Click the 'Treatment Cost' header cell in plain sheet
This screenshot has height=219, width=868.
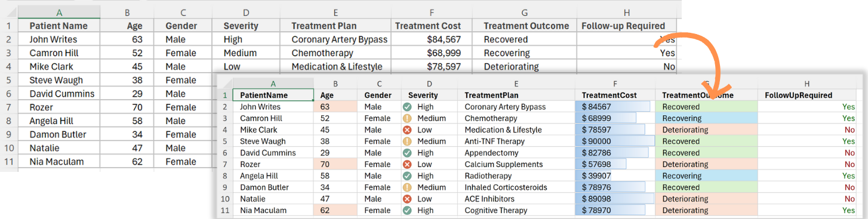(x=432, y=26)
